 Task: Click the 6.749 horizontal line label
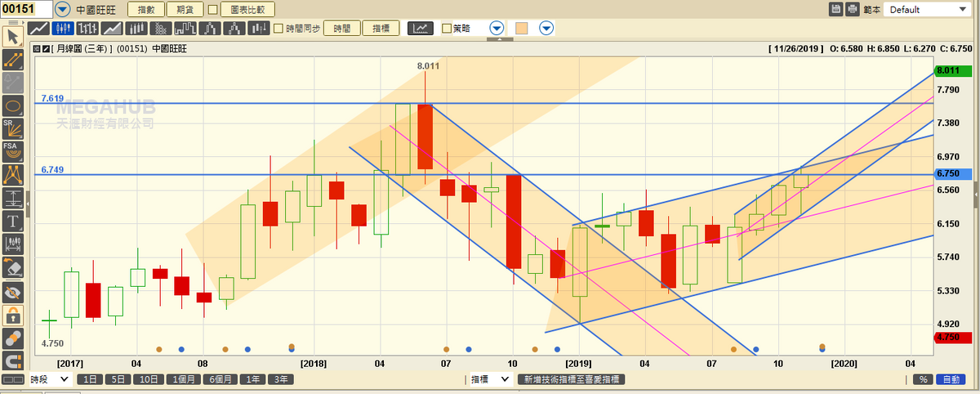(52, 170)
